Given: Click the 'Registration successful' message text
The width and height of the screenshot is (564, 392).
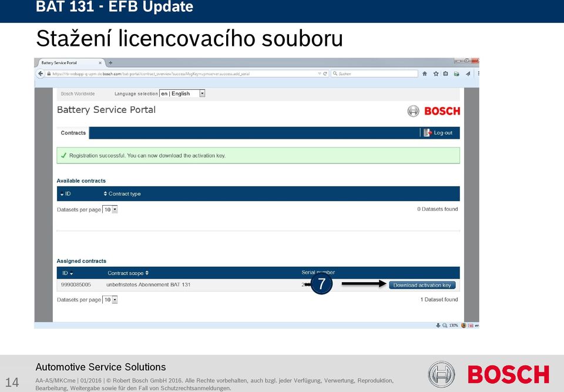Looking at the screenshot, I should point(147,156).
